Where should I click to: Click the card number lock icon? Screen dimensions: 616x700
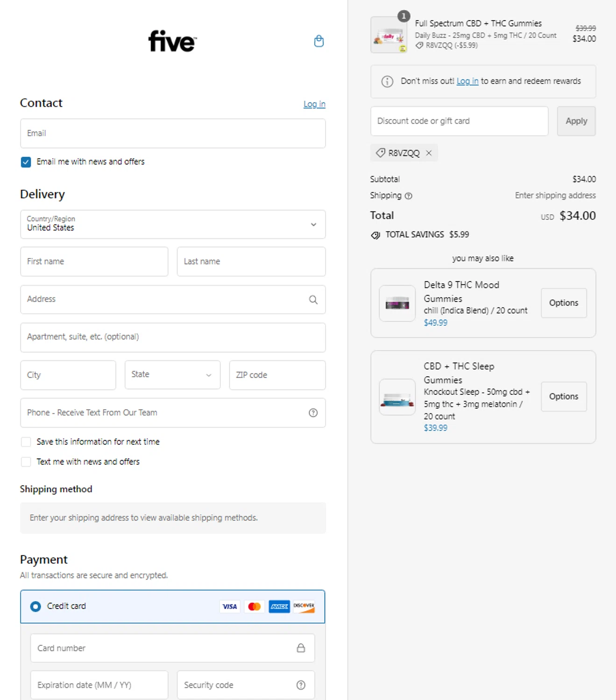[301, 648]
